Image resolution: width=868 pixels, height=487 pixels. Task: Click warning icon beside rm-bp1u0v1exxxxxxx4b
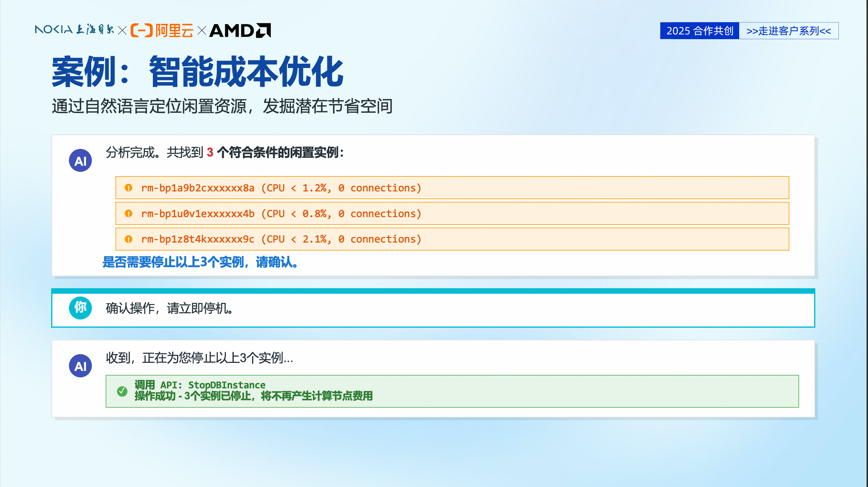pyautogui.click(x=128, y=213)
